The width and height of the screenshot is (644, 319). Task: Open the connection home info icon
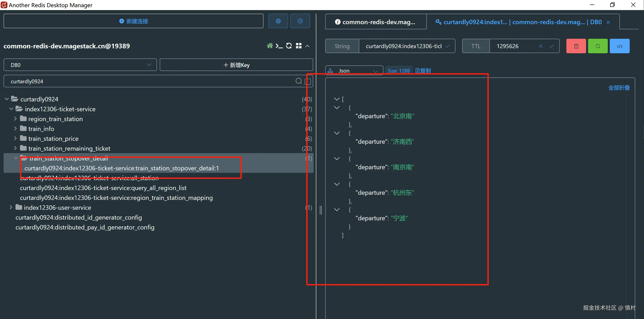click(x=270, y=46)
